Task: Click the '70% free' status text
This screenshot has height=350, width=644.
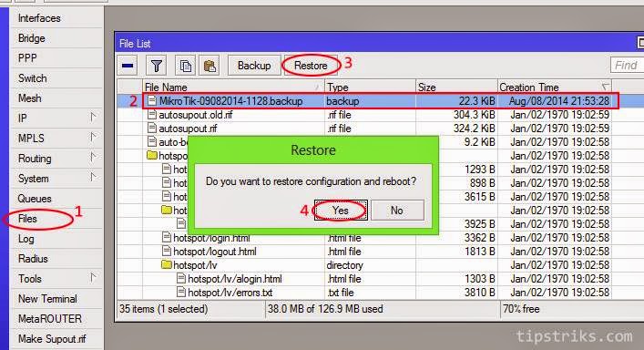Action: pos(521,309)
